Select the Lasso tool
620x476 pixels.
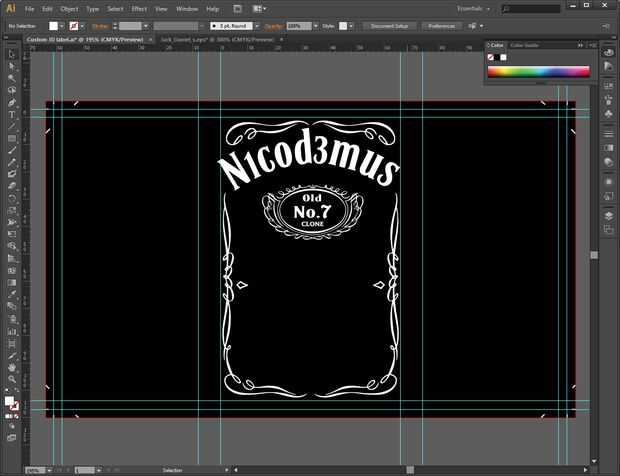pos(12,90)
